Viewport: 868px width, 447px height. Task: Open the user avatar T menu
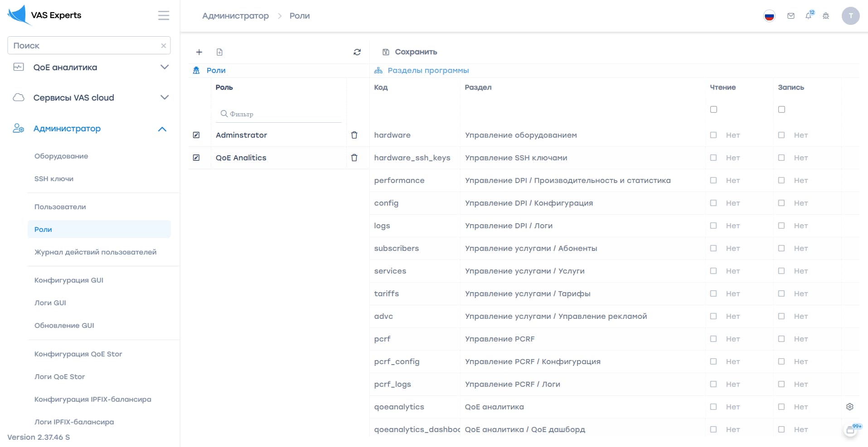click(x=851, y=16)
